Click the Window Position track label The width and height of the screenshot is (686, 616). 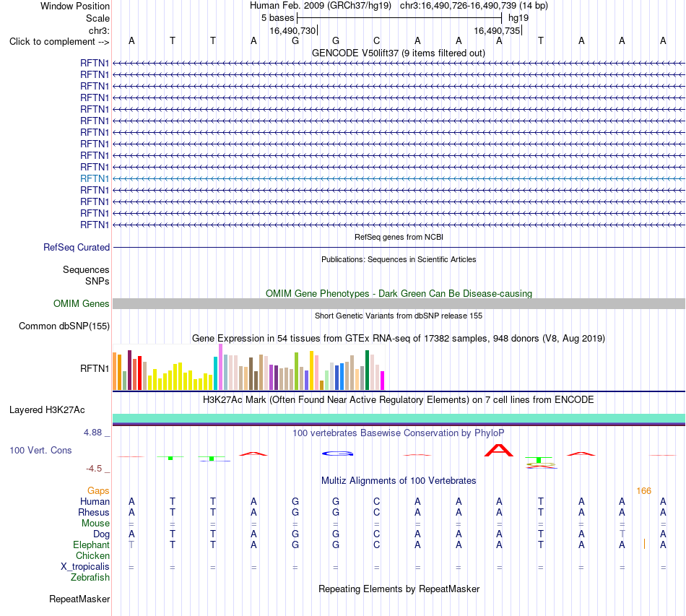pos(75,6)
